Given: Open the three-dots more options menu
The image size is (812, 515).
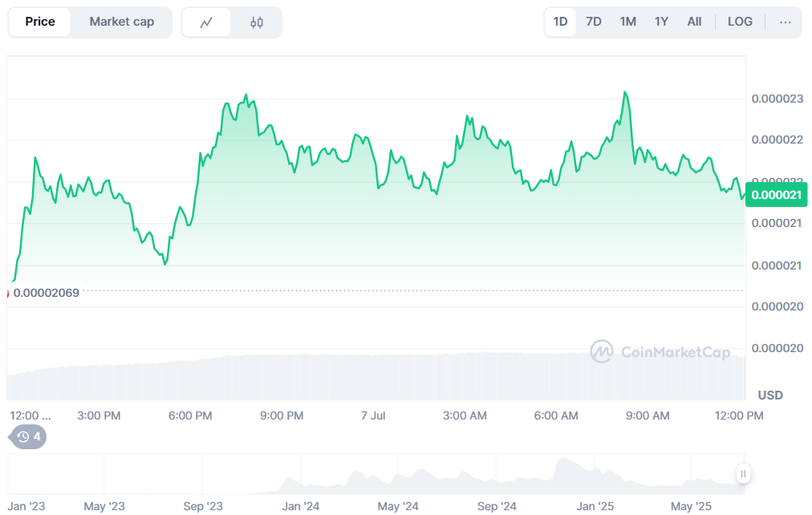Looking at the screenshot, I should (785, 22).
